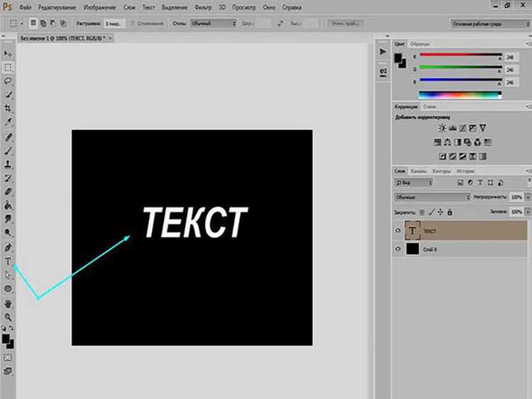Screen dimensions: 532x399
Task: Open the Изображение menu
Action: point(100,7)
